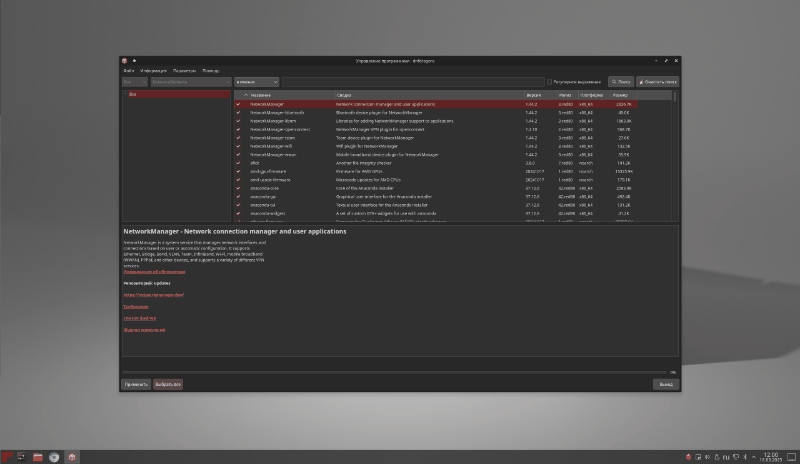Click the operation progress bar
The width and height of the screenshot is (800, 464).
point(394,372)
